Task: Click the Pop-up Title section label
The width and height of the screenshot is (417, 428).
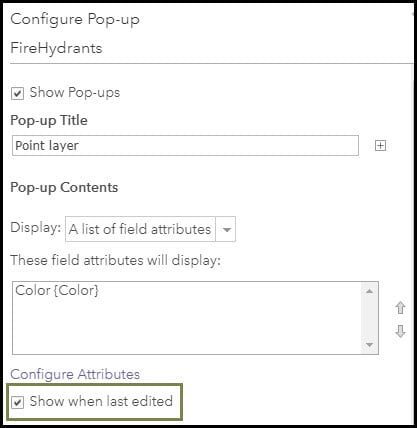Action: click(49, 120)
